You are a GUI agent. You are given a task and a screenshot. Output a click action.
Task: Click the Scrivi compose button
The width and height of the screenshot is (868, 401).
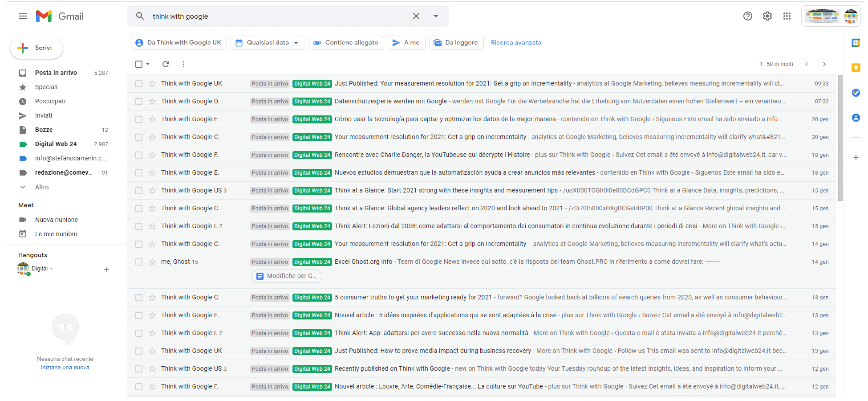[36, 48]
